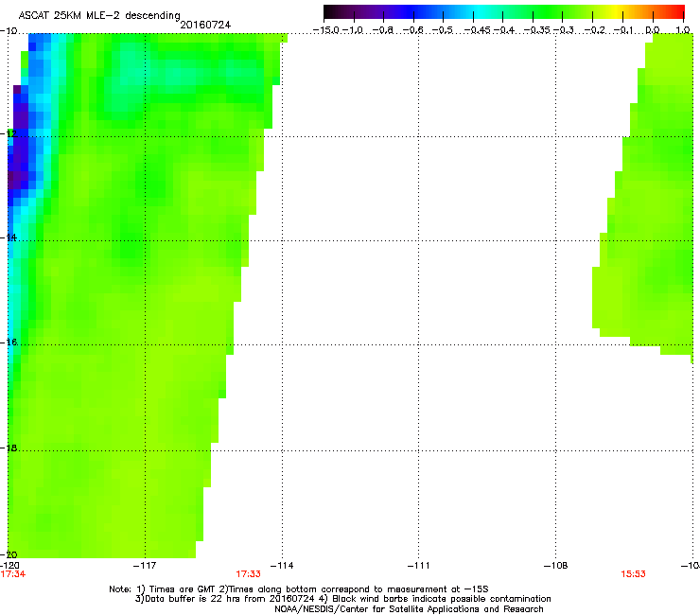Click the red 17:34 time stamp
Viewport: 700px width, 615px height.
(x=13, y=574)
